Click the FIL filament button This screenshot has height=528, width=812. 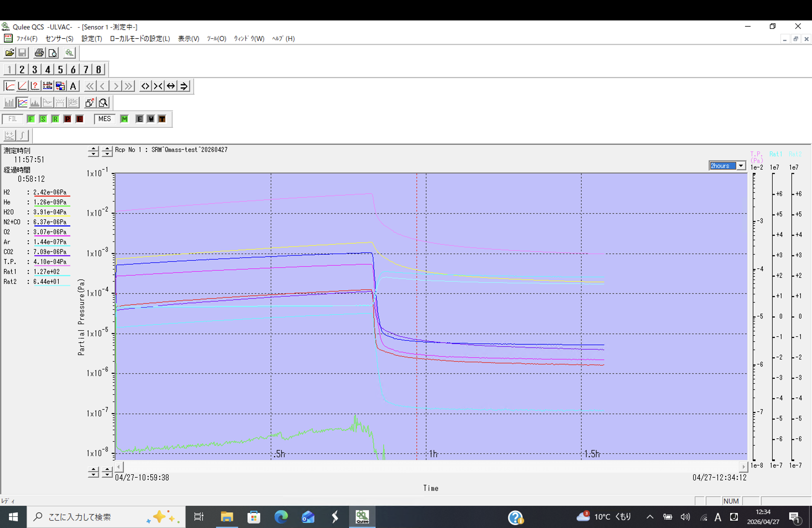[13, 119]
